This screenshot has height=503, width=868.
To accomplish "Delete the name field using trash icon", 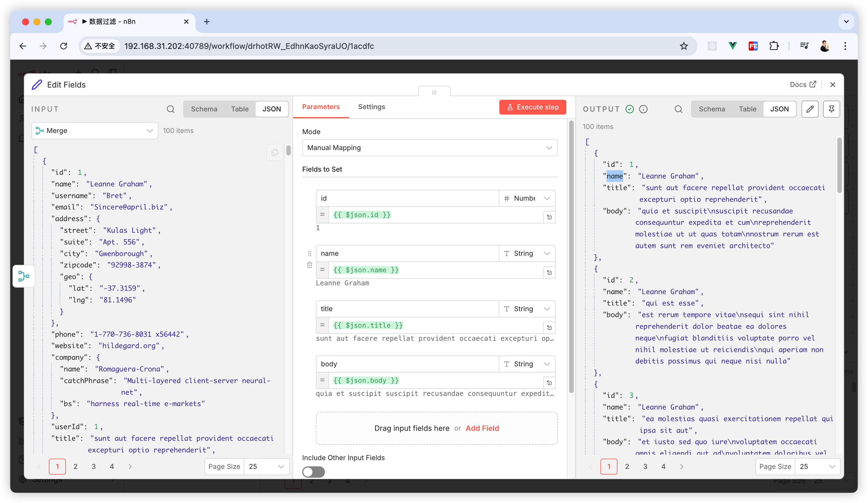I will 309,265.
